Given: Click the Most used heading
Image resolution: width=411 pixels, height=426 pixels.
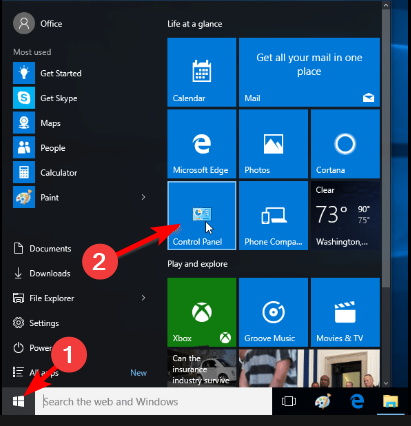Looking at the screenshot, I should point(32,52).
